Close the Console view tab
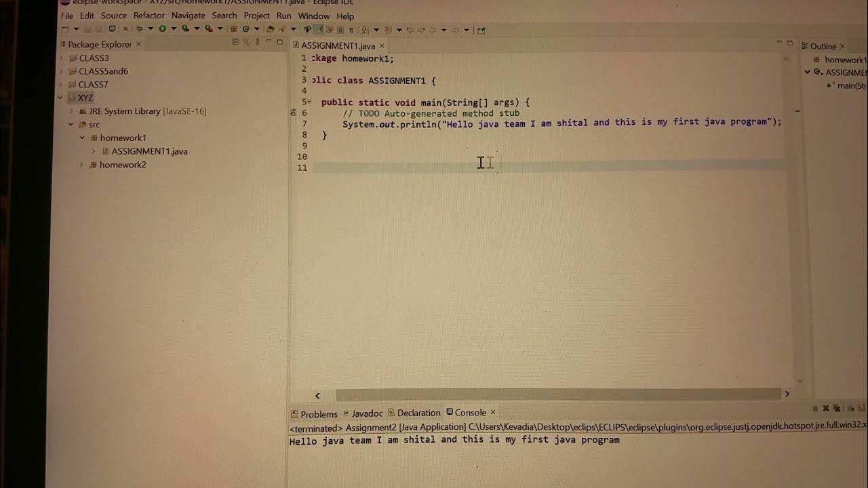Screen dimensions: 868x488 [493, 412]
